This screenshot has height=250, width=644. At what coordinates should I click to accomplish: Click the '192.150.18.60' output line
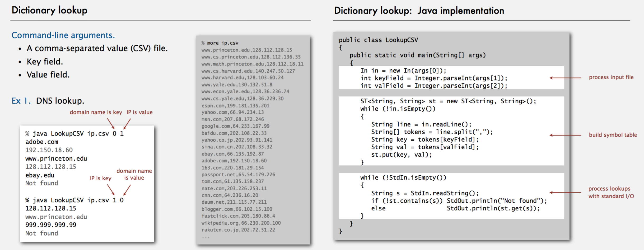point(49,150)
